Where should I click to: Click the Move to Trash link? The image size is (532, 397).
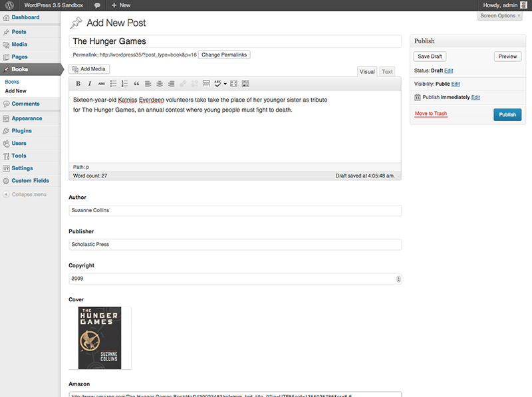[x=431, y=113]
